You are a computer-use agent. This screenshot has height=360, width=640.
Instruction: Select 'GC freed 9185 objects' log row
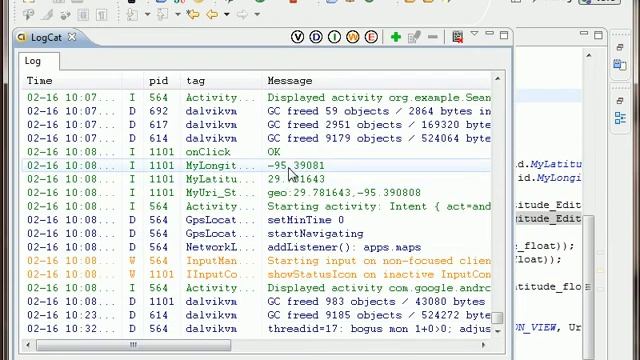coord(256,315)
